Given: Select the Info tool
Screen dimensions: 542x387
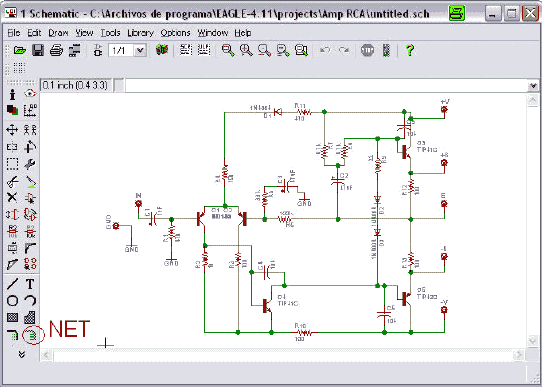Looking at the screenshot, I should (12, 94).
